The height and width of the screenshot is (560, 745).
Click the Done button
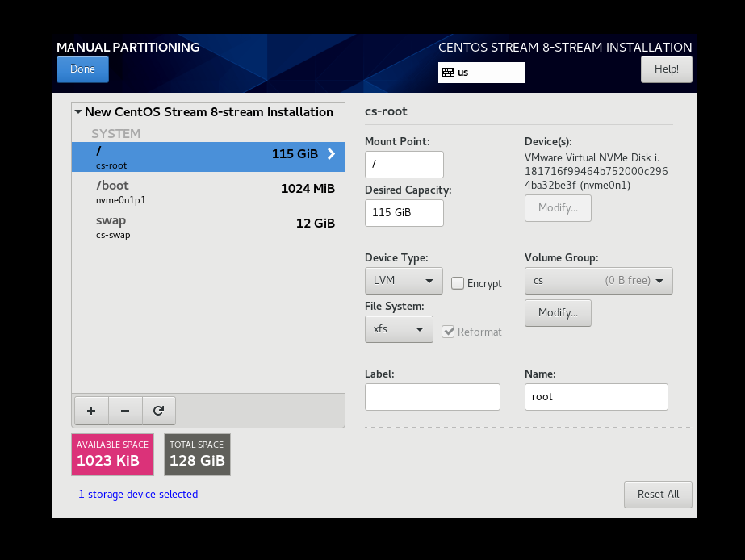82,69
